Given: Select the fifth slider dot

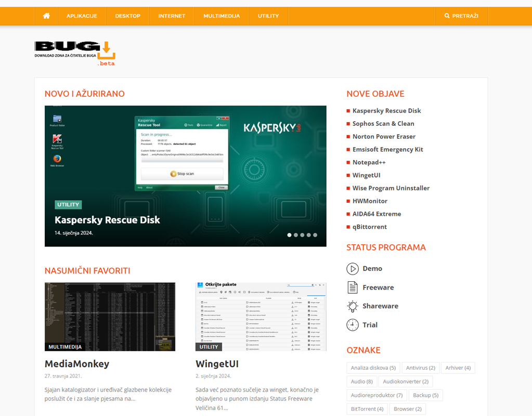Looking at the screenshot, I should click(315, 235).
